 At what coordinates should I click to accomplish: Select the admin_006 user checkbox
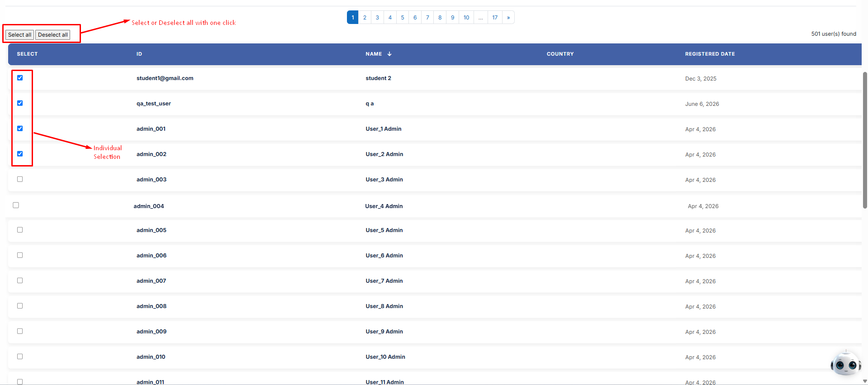(20, 255)
